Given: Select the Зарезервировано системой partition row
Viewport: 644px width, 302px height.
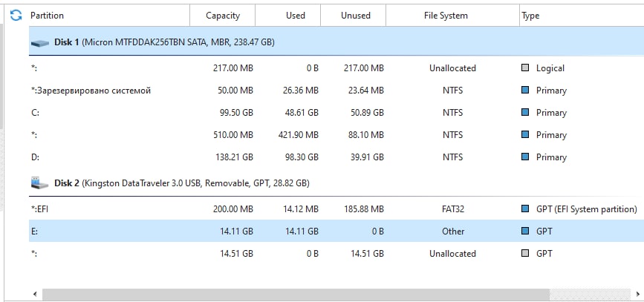Looking at the screenshot, I should point(336,91).
